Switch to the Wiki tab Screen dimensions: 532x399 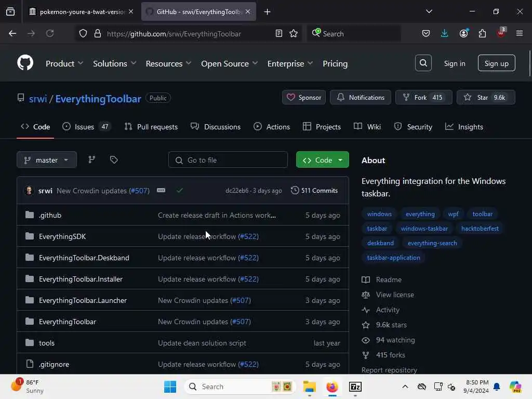click(x=367, y=127)
